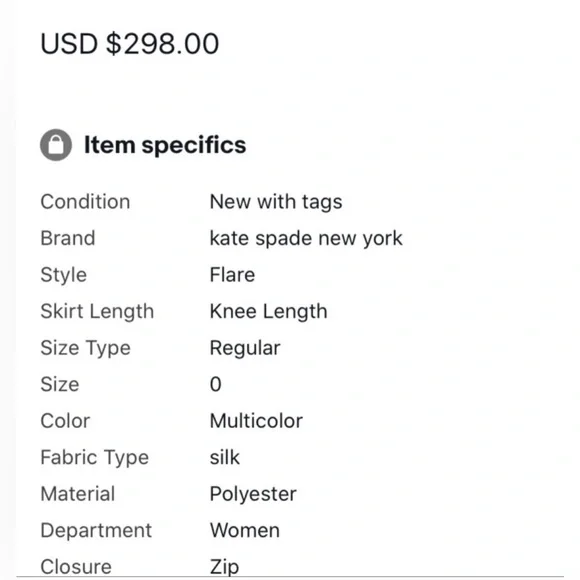This screenshot has width=580, height=580.
Task: Select the Zip closure value
Action: click(224, 567)
